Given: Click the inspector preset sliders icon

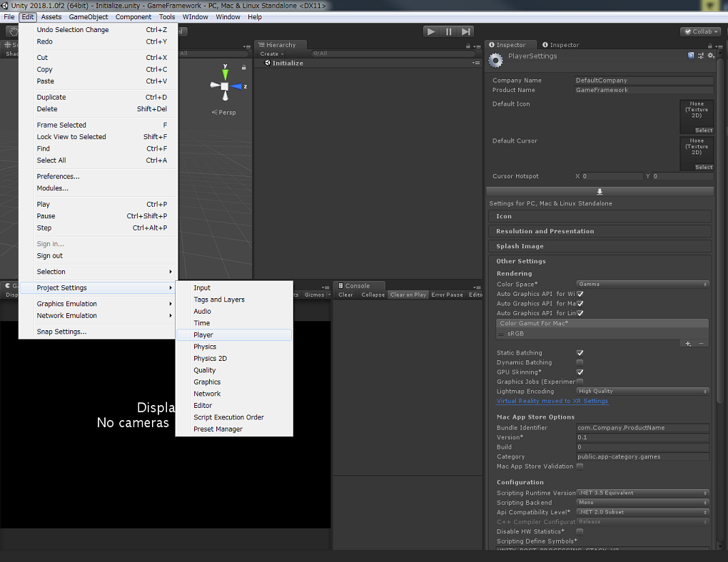Looking at the screenshot, I should point(701,56).
